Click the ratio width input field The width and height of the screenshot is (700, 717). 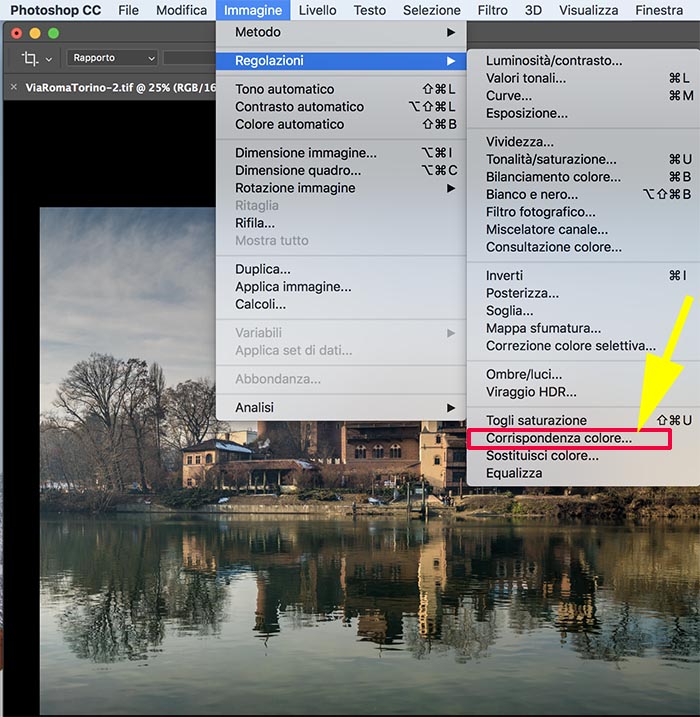(190, 58)
